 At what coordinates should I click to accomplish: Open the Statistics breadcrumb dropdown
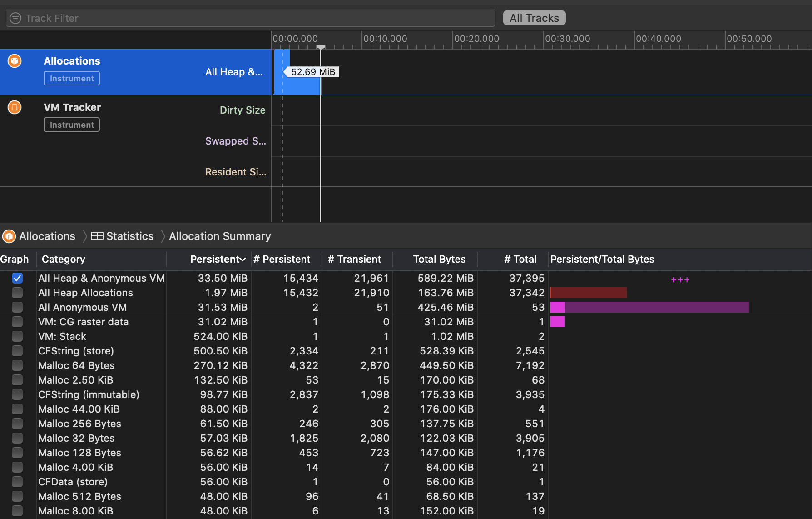click(x=130, y=236)
